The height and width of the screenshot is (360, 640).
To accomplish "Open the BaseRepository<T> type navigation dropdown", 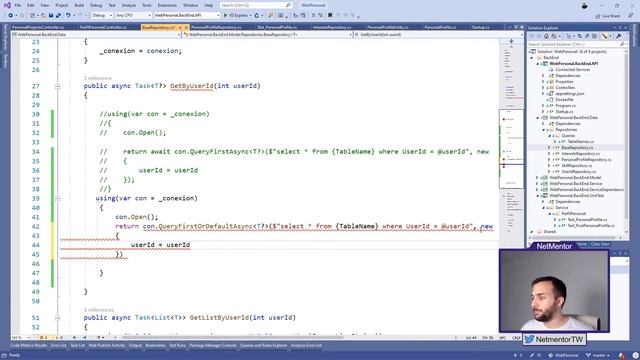I will pyautogui.click(x=267, y=35).
